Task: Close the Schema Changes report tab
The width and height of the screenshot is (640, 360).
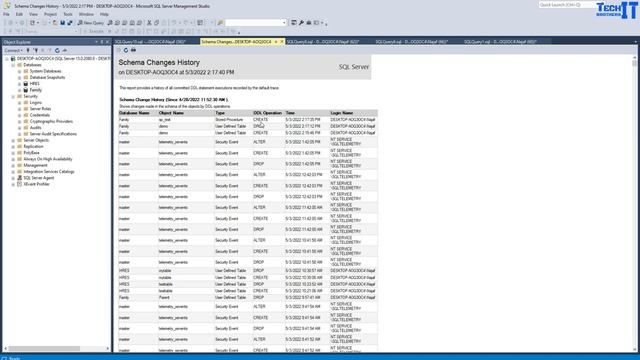Action: point(282,42)
